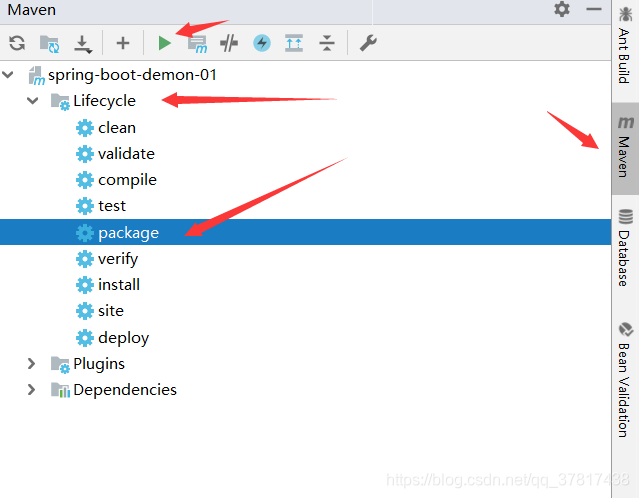This screenshot has width=639, height=498.
Task: Select the install lifecycle phase
Action: click(306, 285)
